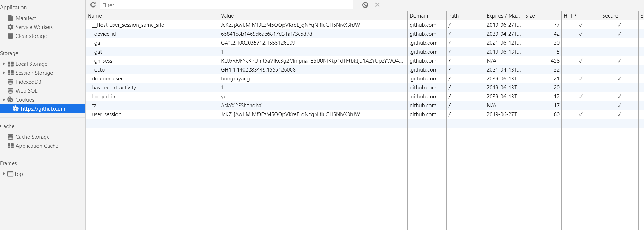Sort cookies by Expires / Max-Age column
The width and height of the screenshot is (644, 230).
coord(504,16)
